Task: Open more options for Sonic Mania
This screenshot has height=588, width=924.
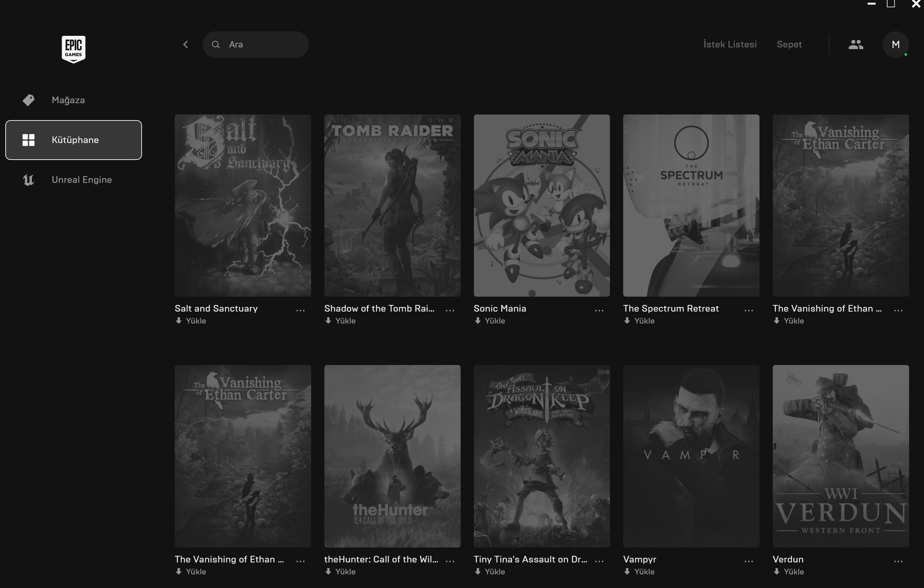Action: (x=599, y=310)
